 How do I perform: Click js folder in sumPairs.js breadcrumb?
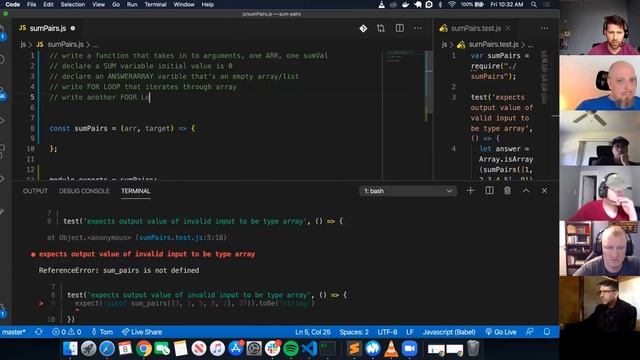pyautogui.click(x=23, y=44)
